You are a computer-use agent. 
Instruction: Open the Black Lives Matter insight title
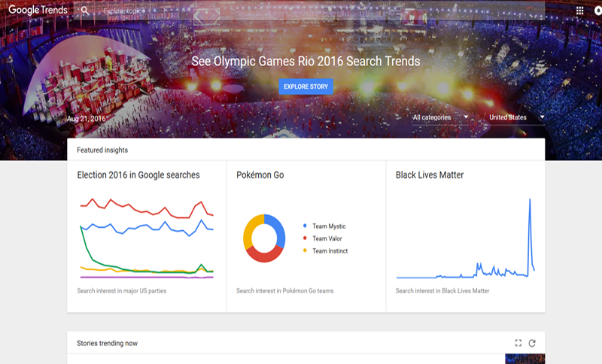point(430,175)
